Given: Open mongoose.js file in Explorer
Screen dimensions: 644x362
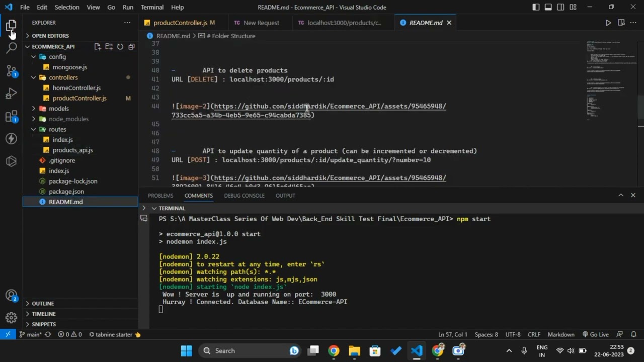Looking at the screenshot, I should 70,67.
